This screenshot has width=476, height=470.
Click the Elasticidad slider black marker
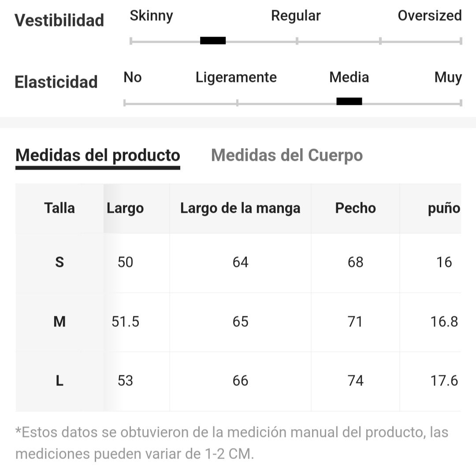point(349,101)
